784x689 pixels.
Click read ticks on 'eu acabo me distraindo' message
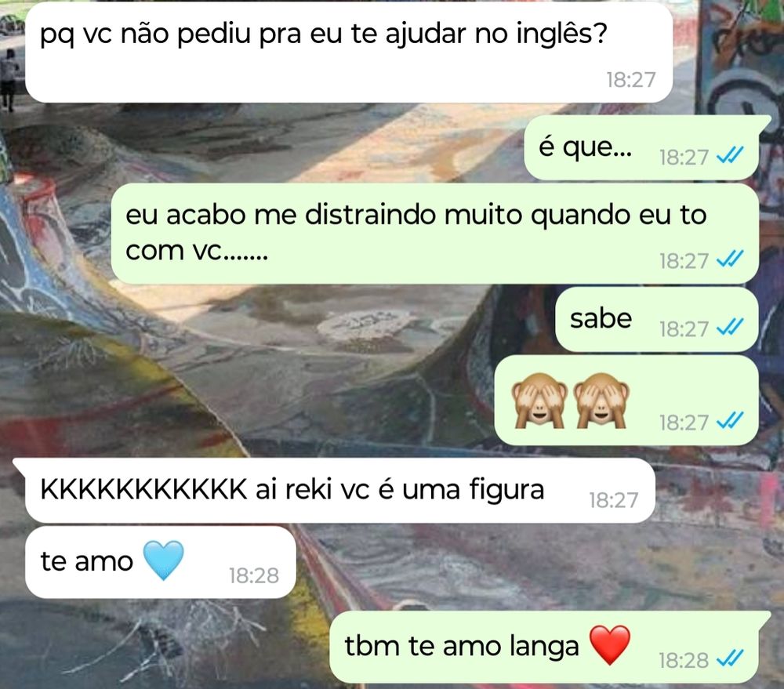point(730,259)
